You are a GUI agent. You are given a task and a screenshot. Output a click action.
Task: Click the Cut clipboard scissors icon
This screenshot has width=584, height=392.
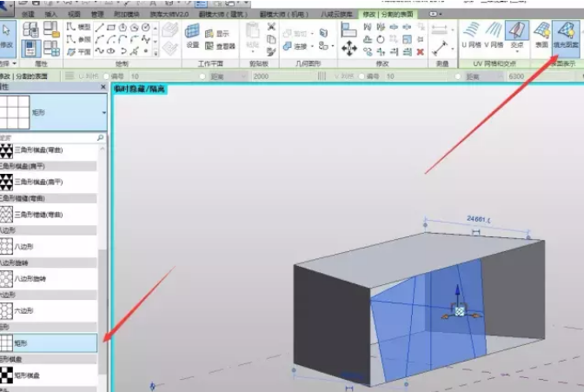pyautogui.click(x=271, y=27)
